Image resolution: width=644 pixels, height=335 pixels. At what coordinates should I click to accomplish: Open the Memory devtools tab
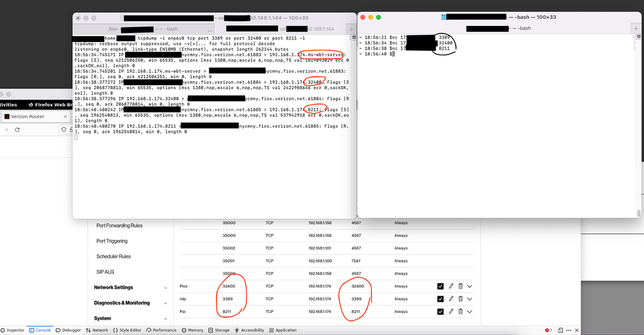[192, 330]
